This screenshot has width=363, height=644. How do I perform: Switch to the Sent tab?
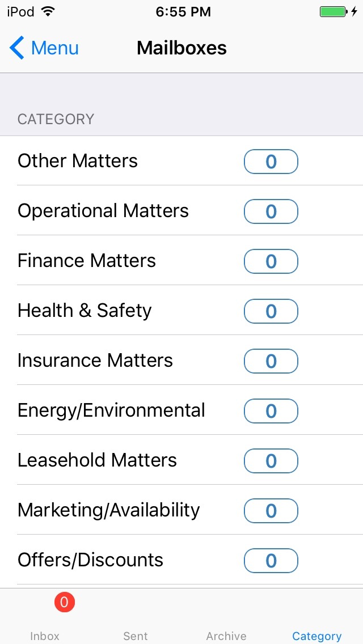136,624
